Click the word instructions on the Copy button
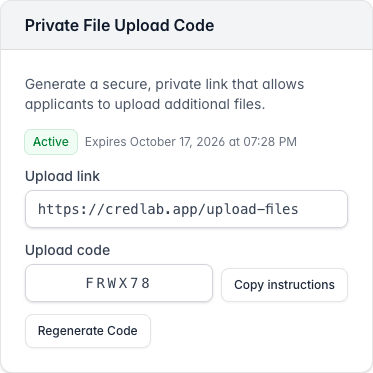373x373 pixels. coord(301,285)
